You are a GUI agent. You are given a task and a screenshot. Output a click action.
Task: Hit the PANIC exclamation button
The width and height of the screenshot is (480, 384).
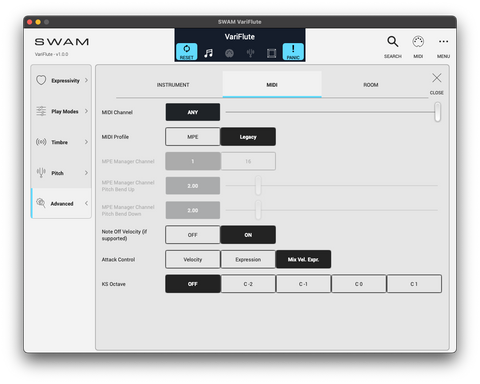point(293,52)
